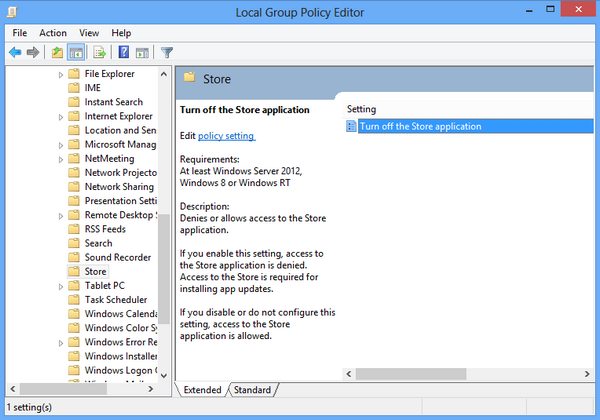Select Windows Color System tree item
Image resolution: width=600 pixels, height=420 pixels.
(x=121, y=328)
